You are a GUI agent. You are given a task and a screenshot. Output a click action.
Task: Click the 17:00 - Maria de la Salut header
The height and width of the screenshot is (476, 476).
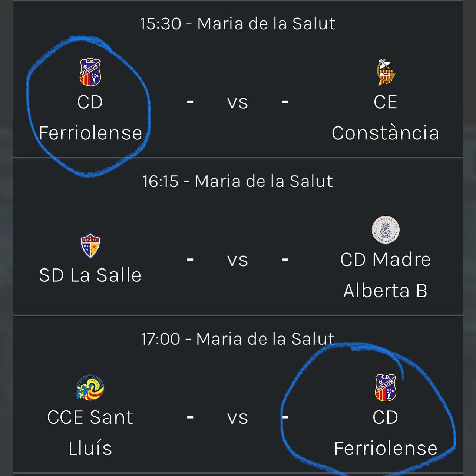pos(238,339)
